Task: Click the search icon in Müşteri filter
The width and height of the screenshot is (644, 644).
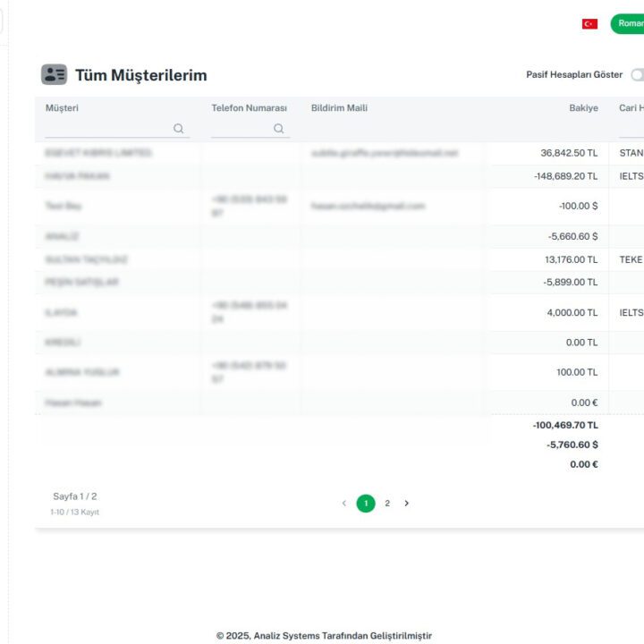Action: (179, 129)
